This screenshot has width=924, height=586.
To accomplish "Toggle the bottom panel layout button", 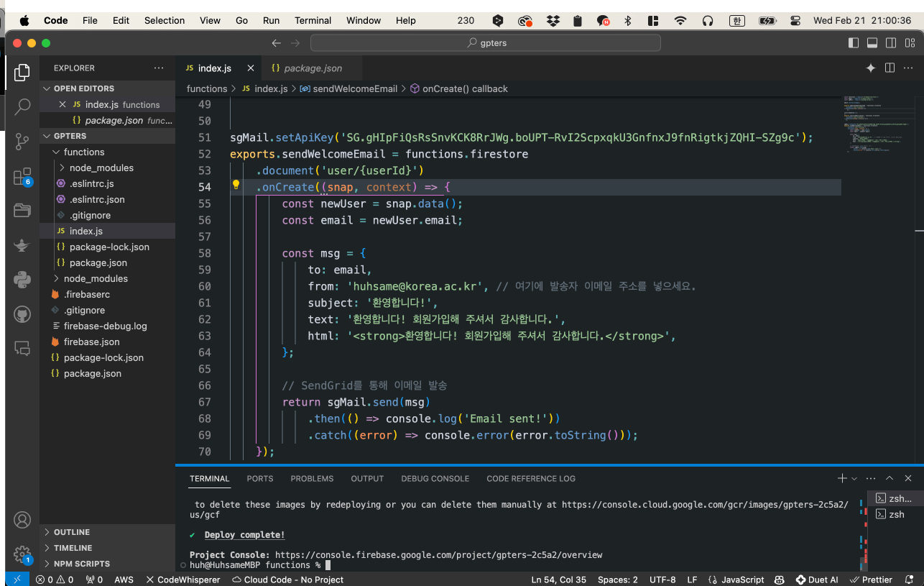I will pyautogui.click(x=872, y=43).
